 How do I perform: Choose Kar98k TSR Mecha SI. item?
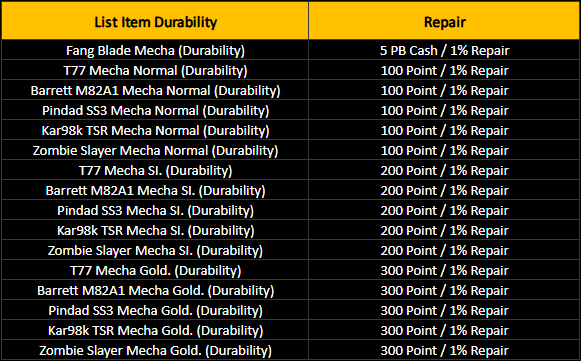coord(155,231)
